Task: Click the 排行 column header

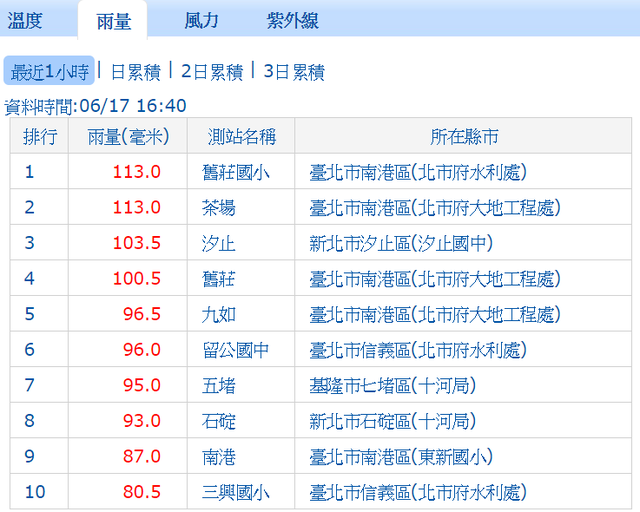Action: [40, 137]
